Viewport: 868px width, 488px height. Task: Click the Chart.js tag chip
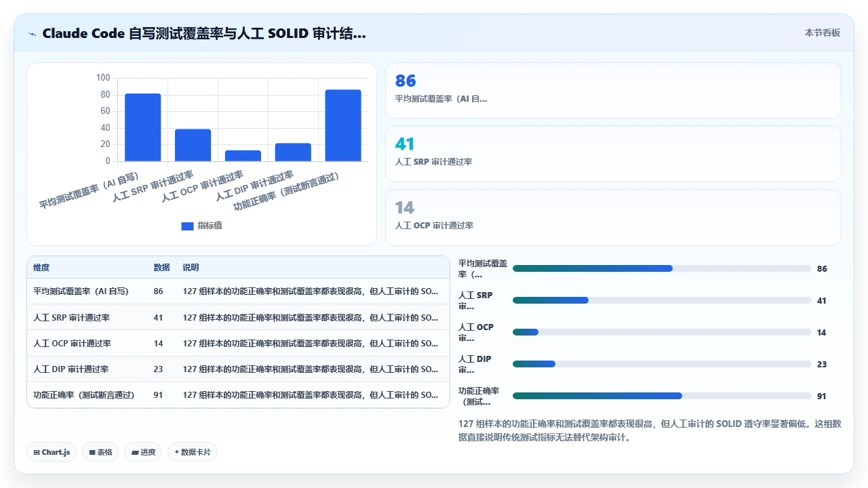click(52, 452)
